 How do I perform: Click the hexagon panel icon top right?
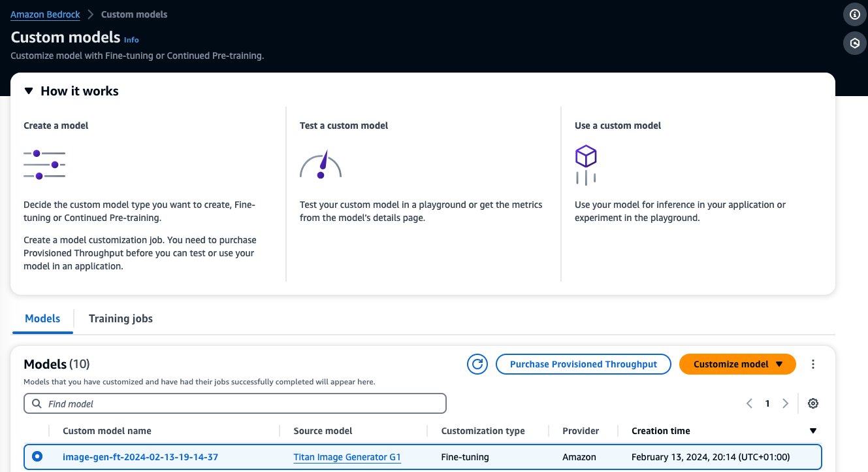coord(854,43)
